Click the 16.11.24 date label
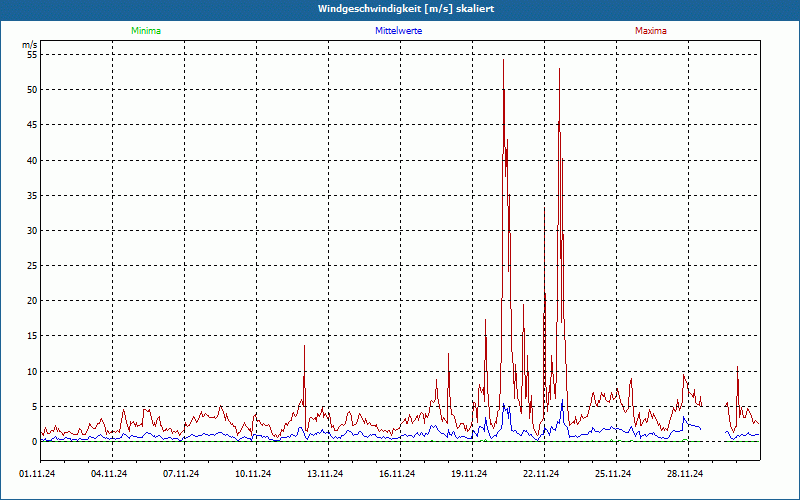Image resolution: width=800 pixels, height=500 pixels. click(x=397, y=474)
